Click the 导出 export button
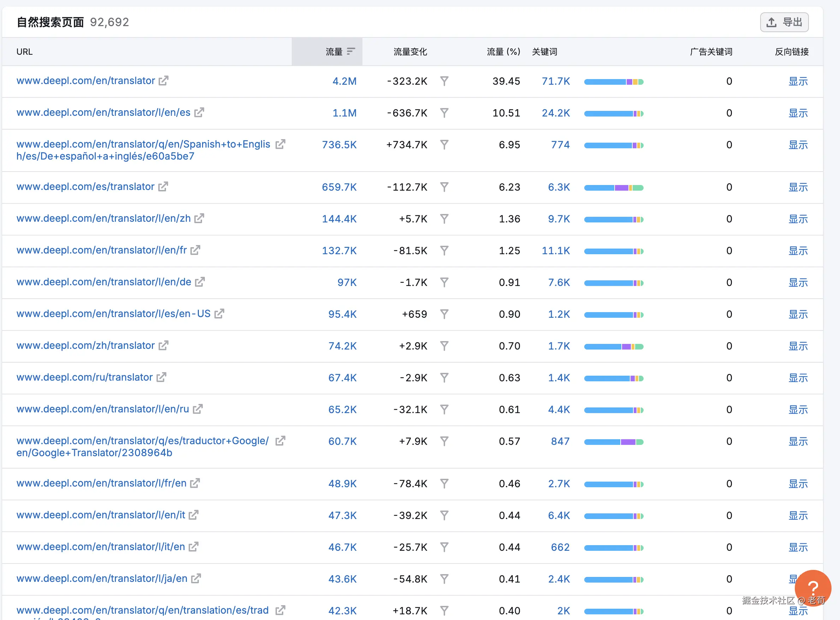The image size is (840, 620). 784,23
